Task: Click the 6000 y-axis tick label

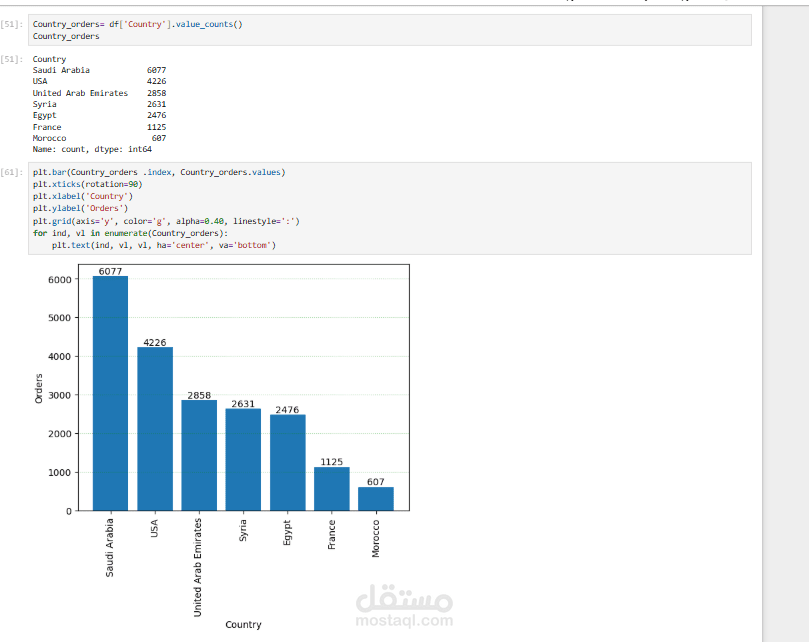Action: (59, 280)
